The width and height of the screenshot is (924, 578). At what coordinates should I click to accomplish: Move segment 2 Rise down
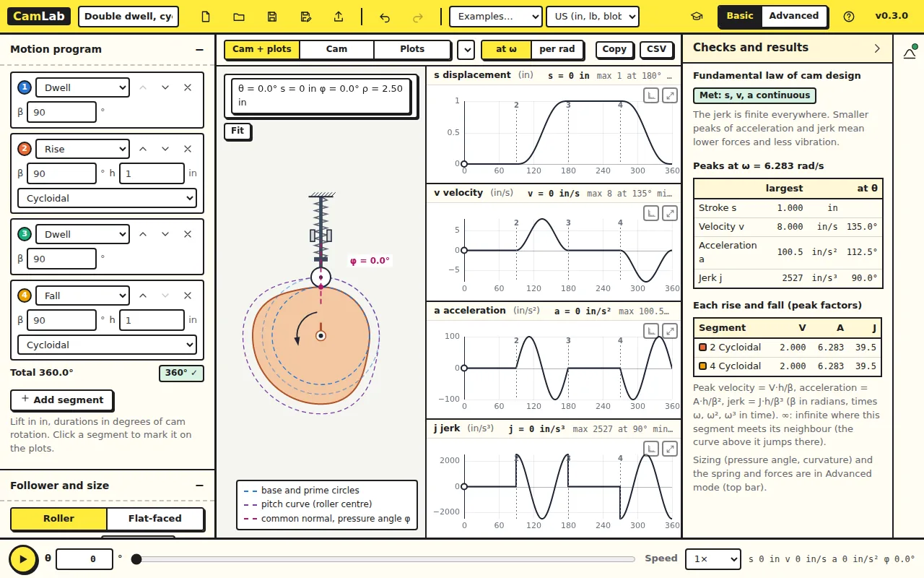pos(165,149)
